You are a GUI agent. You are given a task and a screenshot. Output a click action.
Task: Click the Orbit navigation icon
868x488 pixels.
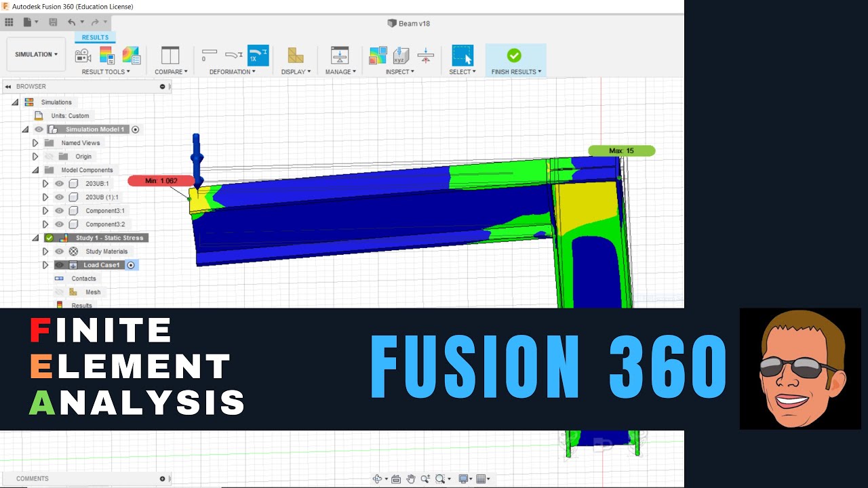coord(378,479)
